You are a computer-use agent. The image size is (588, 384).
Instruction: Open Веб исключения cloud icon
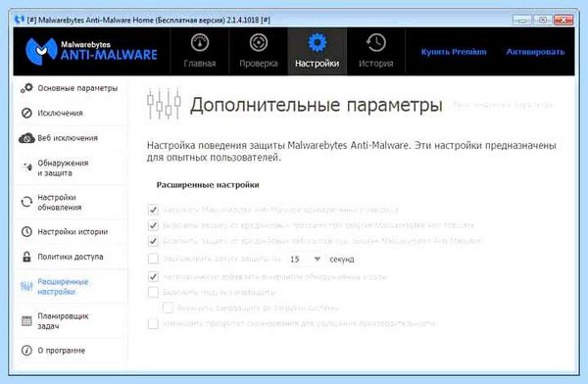coord(26,138)
